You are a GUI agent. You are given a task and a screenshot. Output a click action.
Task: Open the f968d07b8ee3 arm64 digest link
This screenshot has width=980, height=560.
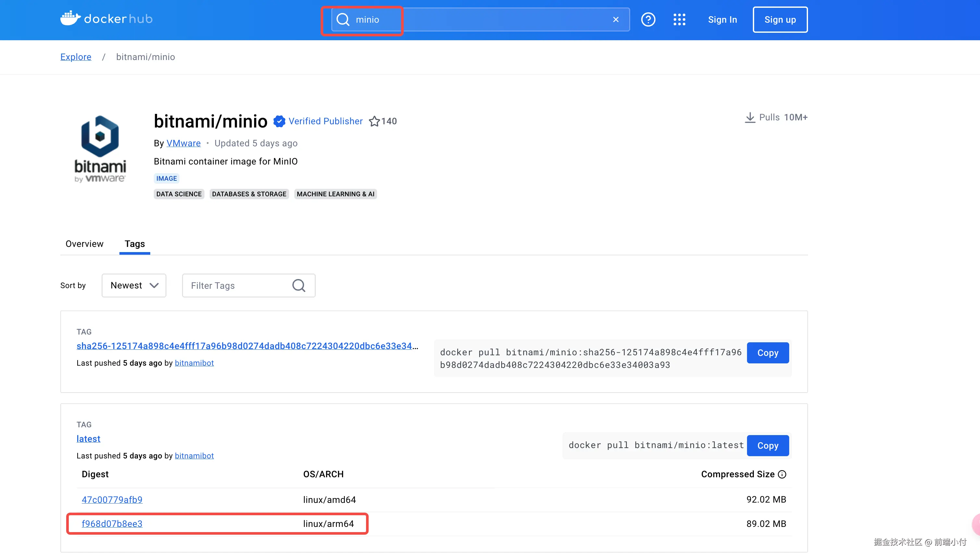point(112,523)
